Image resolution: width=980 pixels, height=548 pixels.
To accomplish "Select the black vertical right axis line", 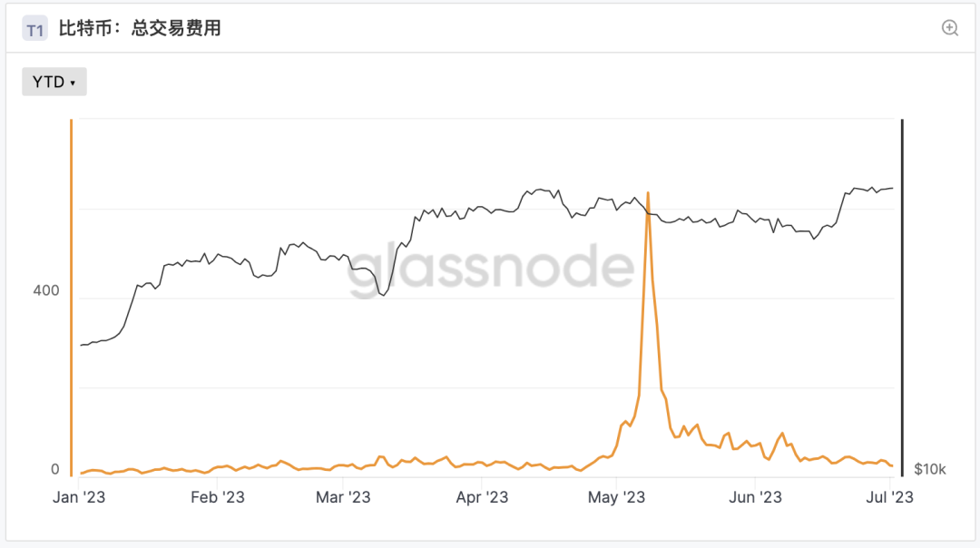I will coord(902,298).
